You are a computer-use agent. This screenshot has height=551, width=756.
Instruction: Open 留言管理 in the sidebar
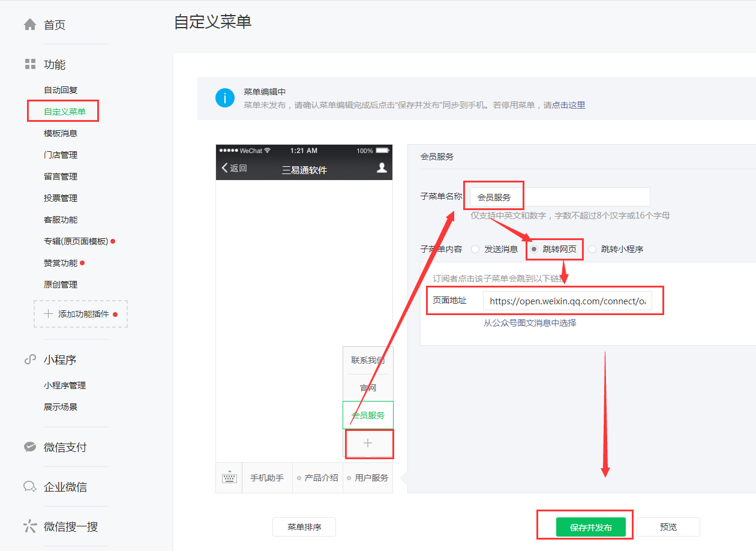[x=61, y=176]
